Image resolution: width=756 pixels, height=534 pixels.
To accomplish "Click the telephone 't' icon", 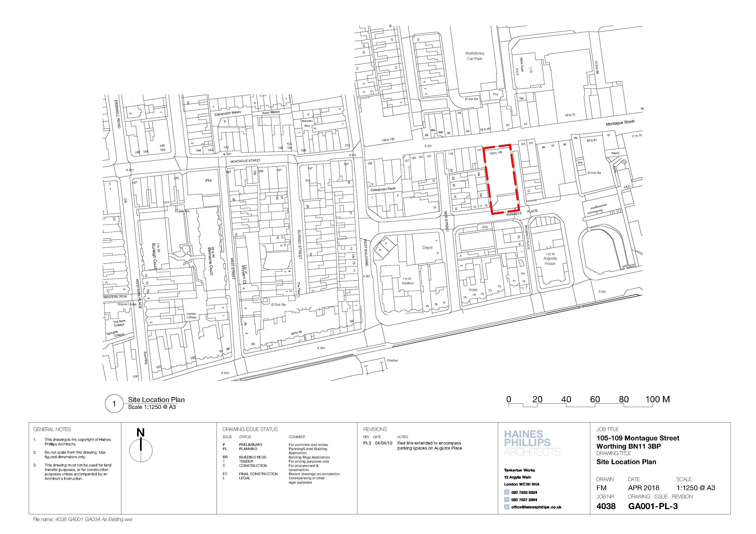I will 507,492.
